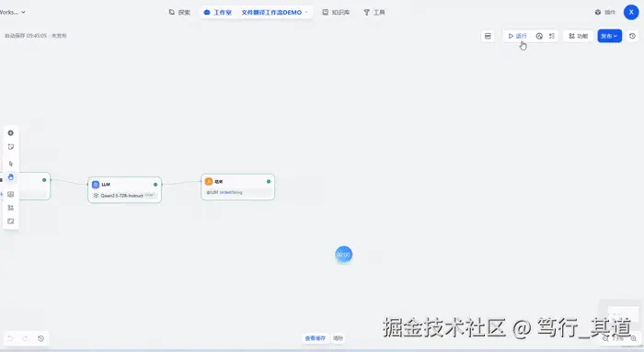
Task: Switch to the 工作室 tab
Action: pyautogui.click(x=218, y=12)
